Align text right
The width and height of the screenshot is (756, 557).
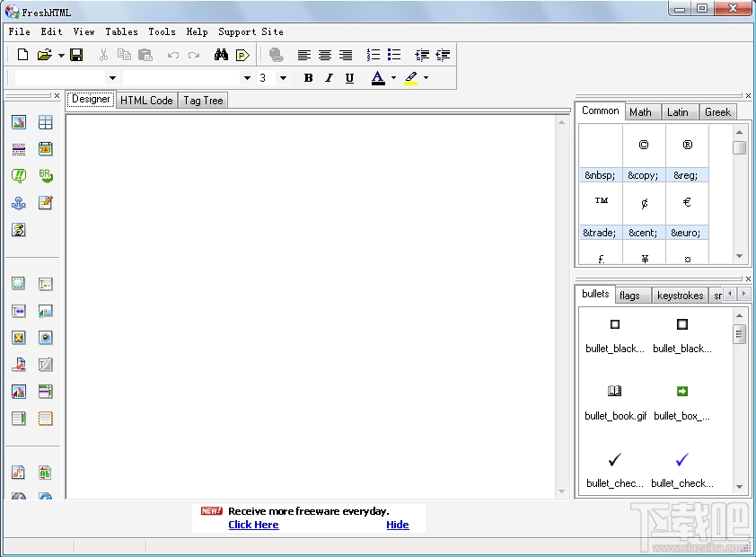click(345, 55)
